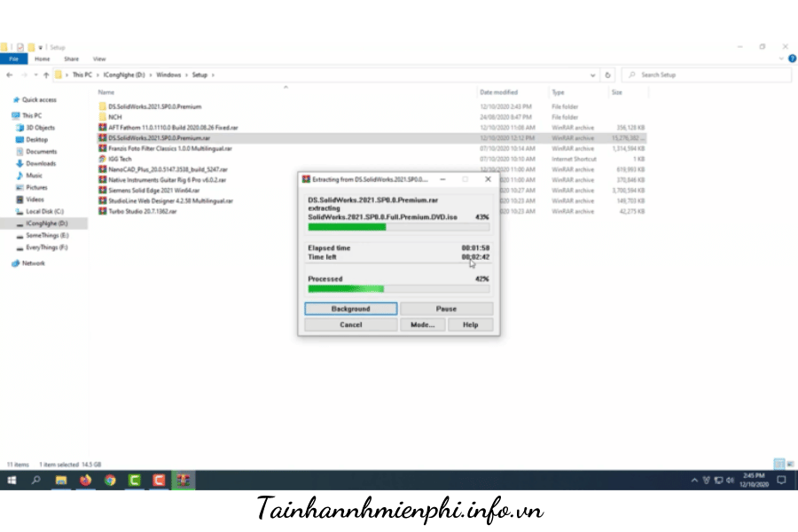Open the File menu tab
This screenshot has width=798, height=532.
point(13,59)
